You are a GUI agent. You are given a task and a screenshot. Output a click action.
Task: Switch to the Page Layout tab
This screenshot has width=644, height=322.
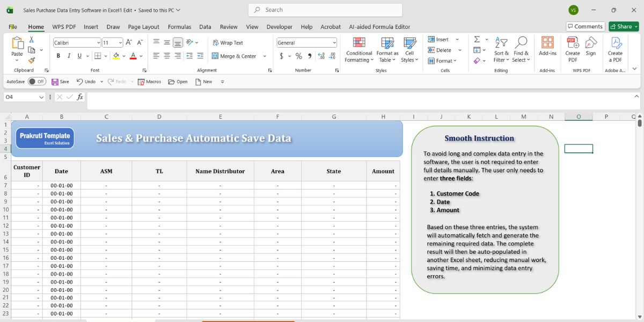(143, 27)
